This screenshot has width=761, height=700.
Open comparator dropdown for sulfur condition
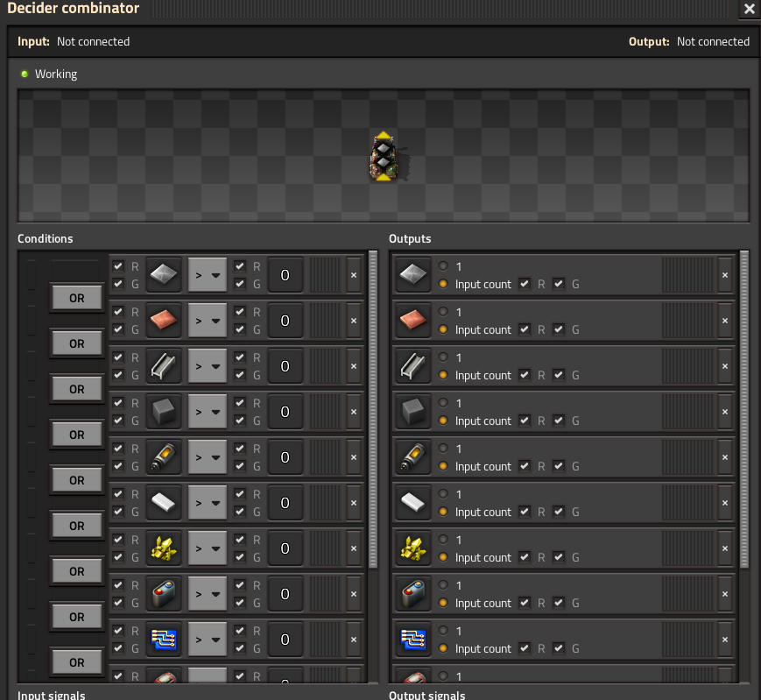[208, 548]
